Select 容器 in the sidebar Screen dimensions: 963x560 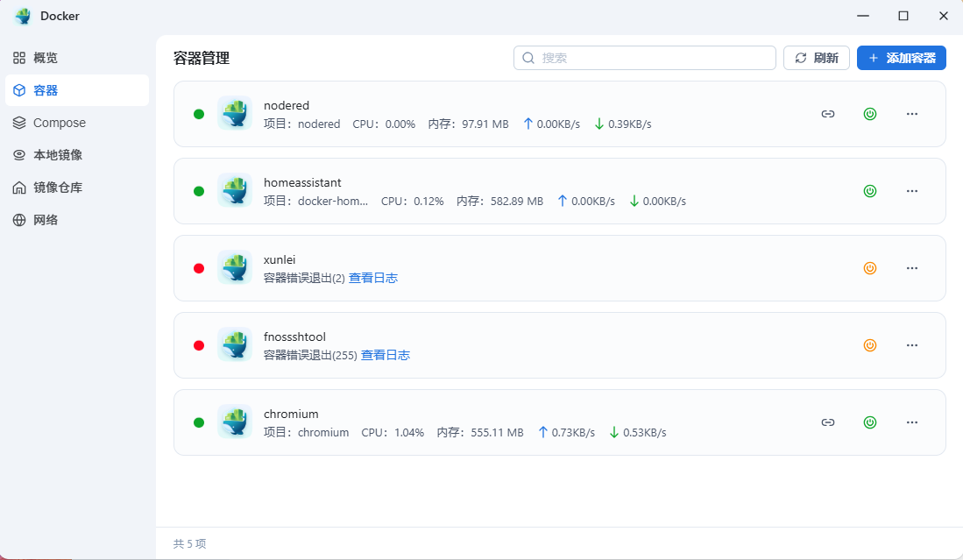(x=77, y=90)
